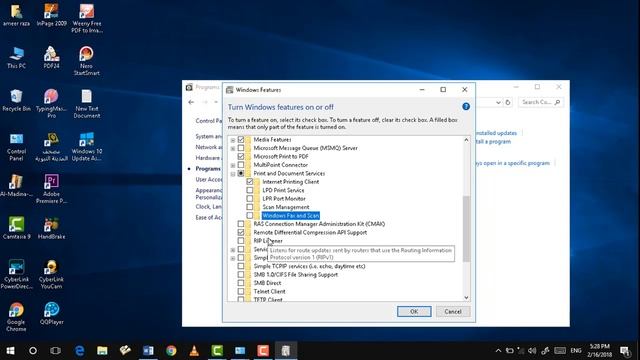Open the Recycle Bin
Image resolution: width=640 pixels, height=360 pixels.
point(16,100)
